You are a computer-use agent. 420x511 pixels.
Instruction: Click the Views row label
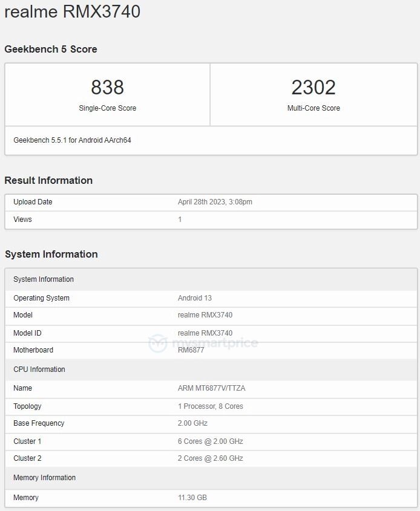point(22,220)
